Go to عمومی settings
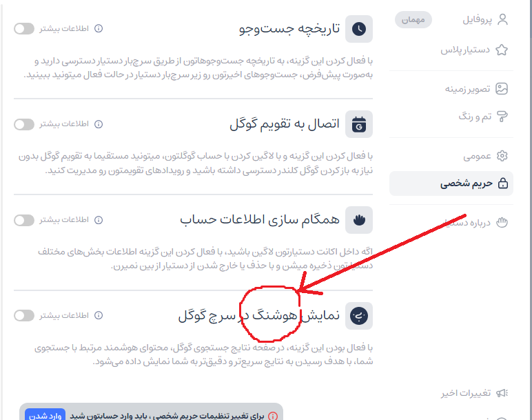532x420 pixels. 485,156
